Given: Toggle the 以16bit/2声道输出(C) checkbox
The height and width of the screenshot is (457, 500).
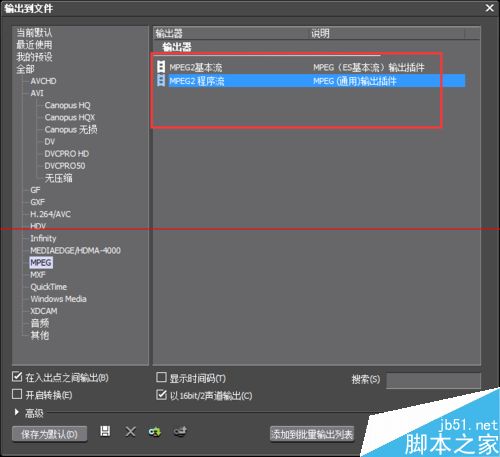Looking at the screenshot, I should point(161,395).
